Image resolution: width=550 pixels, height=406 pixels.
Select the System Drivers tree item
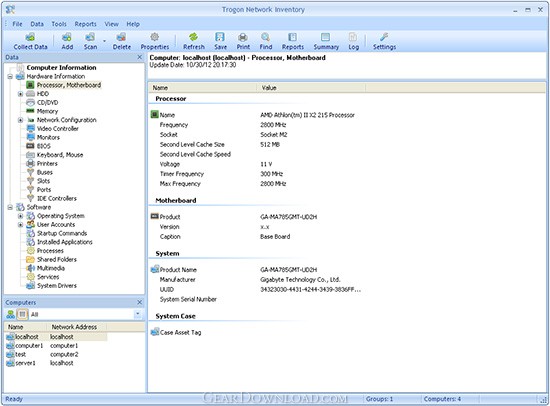point(56,286)
